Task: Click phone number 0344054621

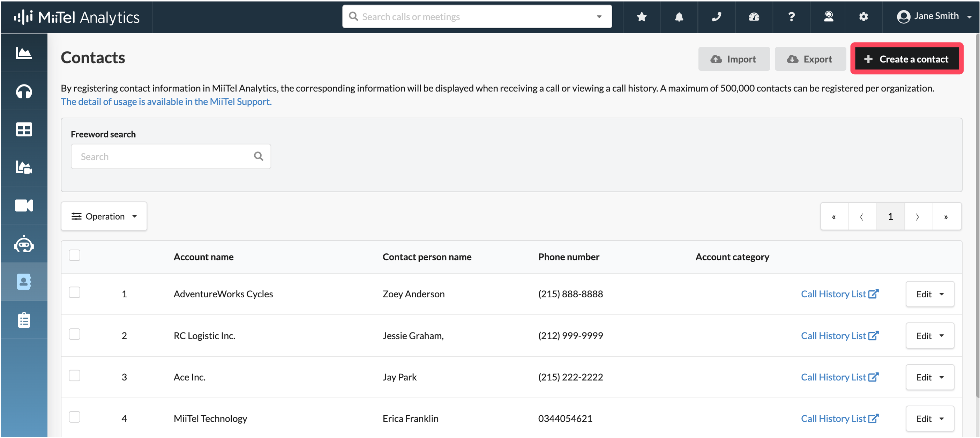Action: tap(565, 418)
